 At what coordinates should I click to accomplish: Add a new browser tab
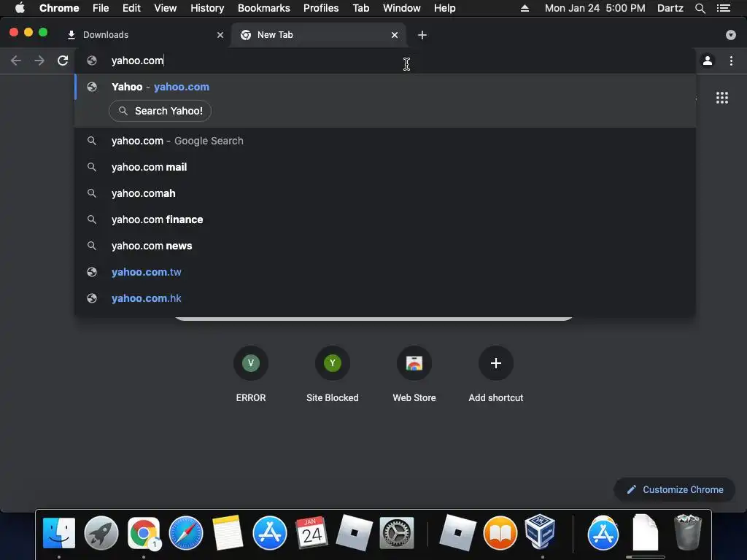click(x=422, y=35)
